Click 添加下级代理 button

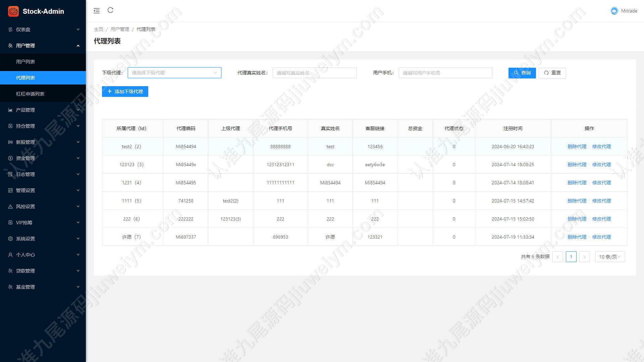coord(125,92)
